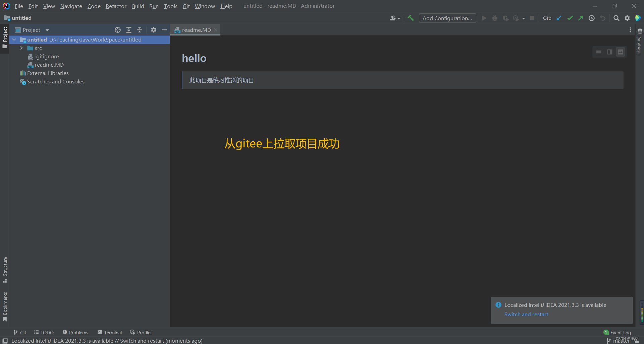The width and height of the screenshot is (644, 344).
Task: Switch markdown view to editor and preview
Action: pyautogui.click(x=610, y=52)
